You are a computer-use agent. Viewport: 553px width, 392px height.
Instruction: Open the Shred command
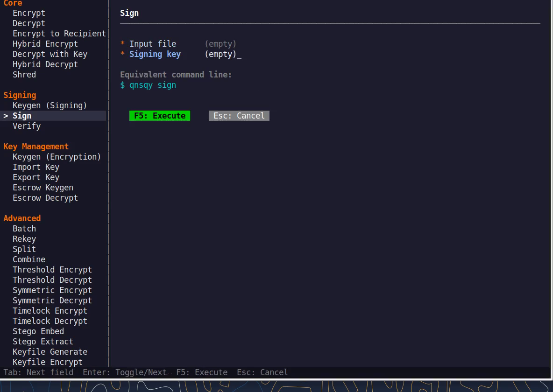pos(24,74)
